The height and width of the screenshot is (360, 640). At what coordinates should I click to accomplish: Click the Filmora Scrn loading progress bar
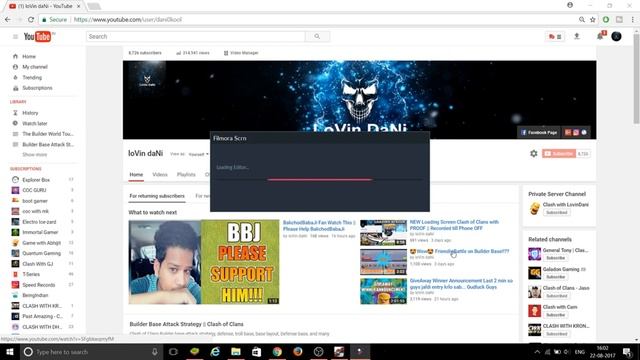[x=319, y=179]
